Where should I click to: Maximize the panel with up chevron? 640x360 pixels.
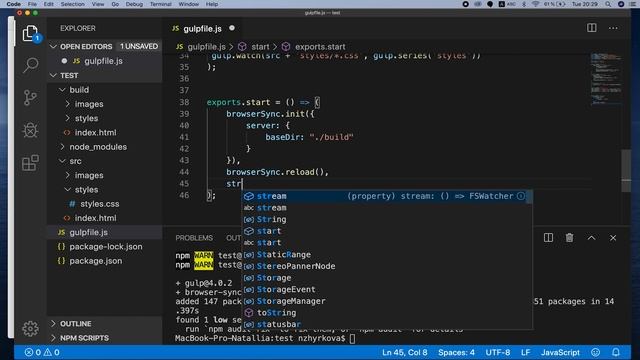(591, 238)
